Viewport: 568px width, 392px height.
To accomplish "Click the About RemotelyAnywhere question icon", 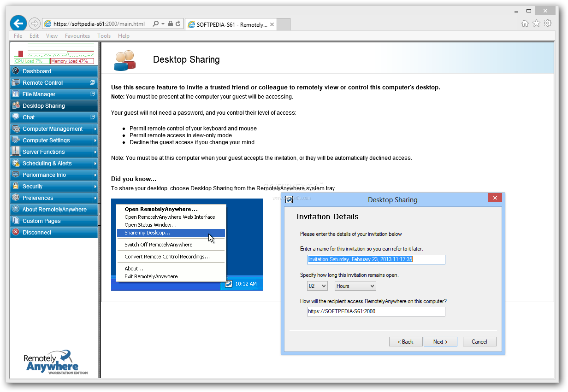I will click(16, 209).
